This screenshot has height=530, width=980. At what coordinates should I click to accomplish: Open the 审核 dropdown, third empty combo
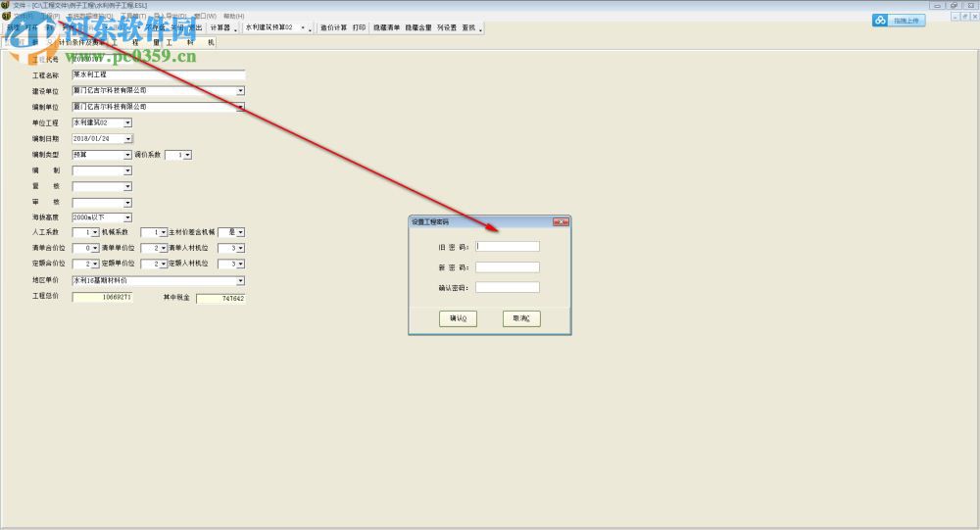coord(128,203)
